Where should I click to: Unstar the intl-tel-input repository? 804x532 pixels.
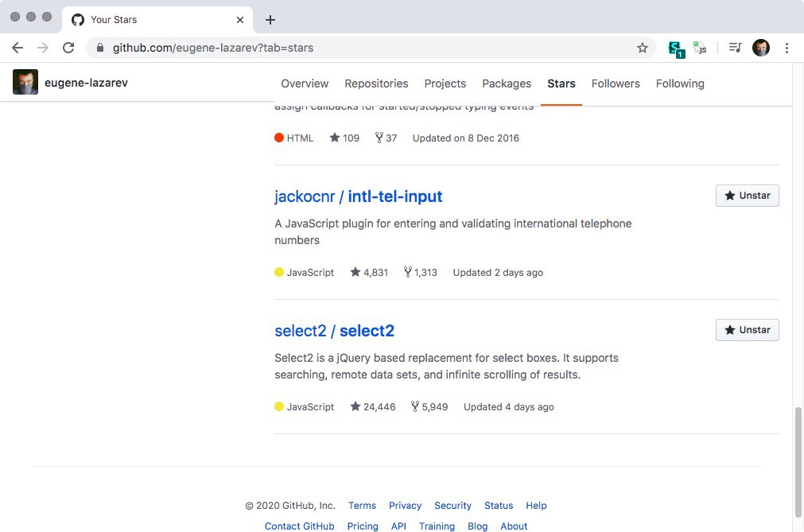747,196
